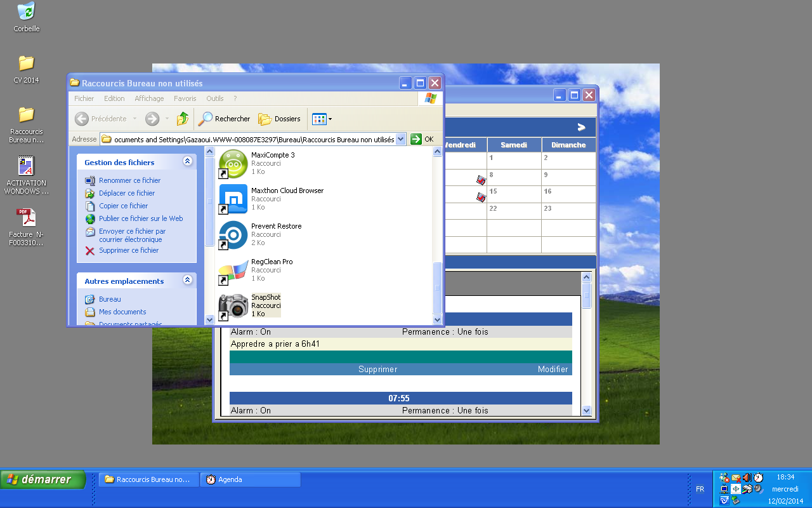Open the Favoris menu
812x508 pixels.
[x=185, y=98]
